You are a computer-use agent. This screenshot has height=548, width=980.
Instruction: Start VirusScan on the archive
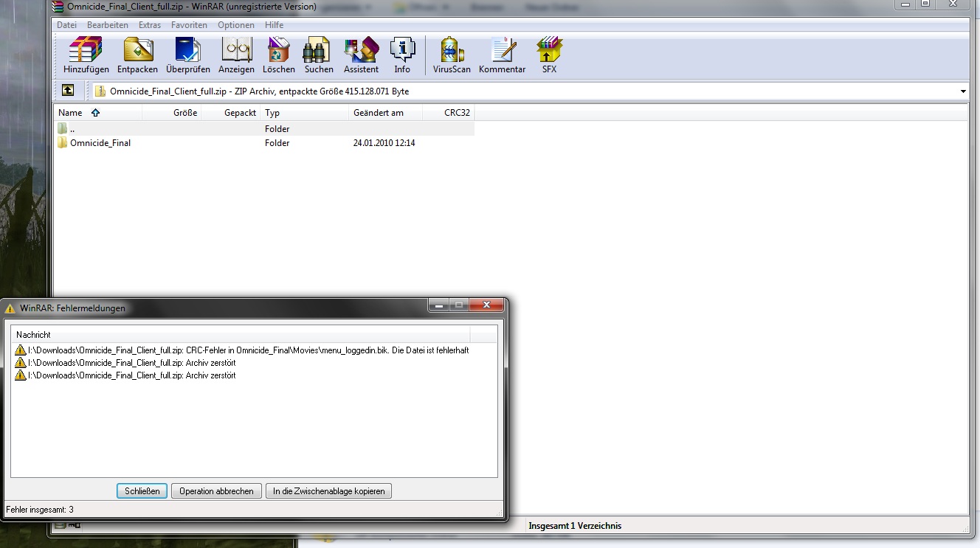pyautogui.click(x=452, y=55)
